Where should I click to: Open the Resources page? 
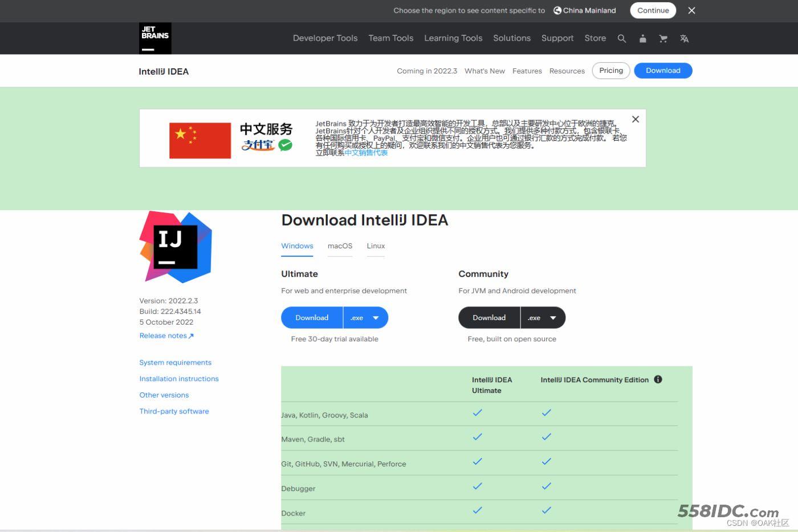(567, 71)
